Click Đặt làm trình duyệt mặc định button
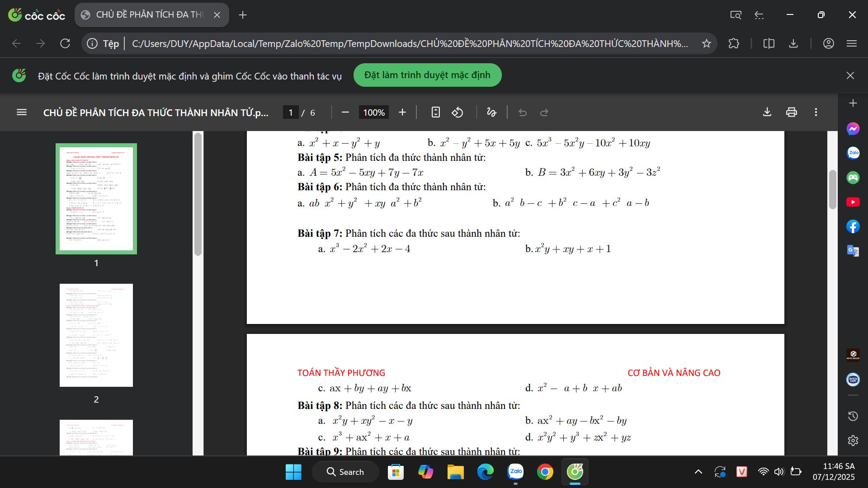 pos(427,75)
